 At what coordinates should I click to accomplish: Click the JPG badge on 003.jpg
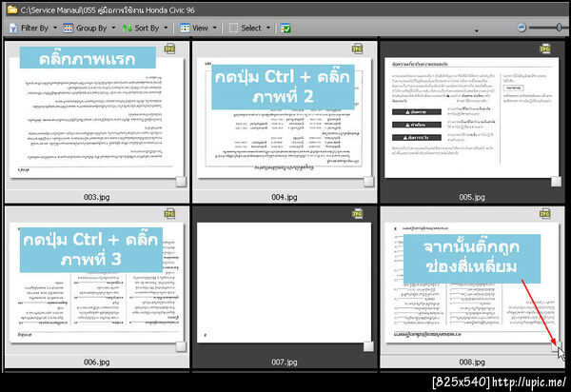point(169,49)
